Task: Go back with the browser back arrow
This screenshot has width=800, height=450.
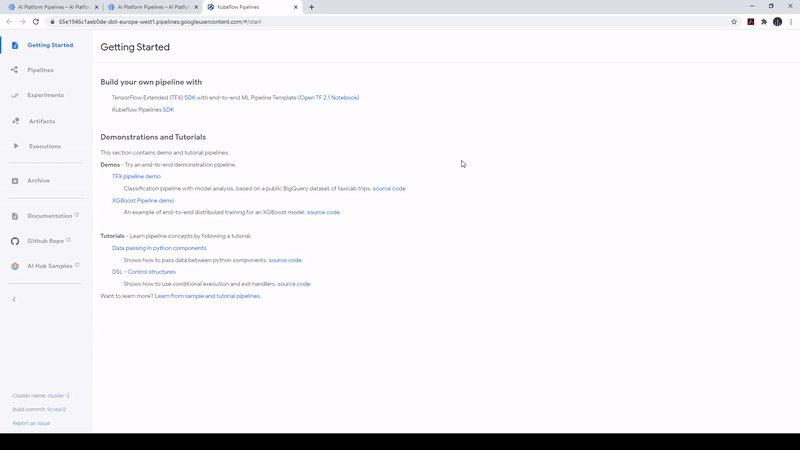Action: tap(9, 22)
